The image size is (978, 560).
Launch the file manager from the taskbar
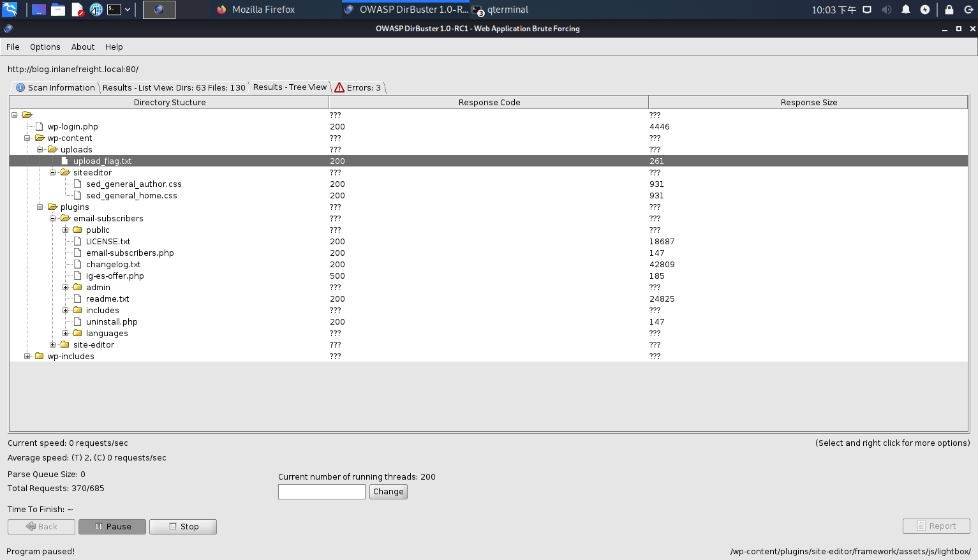point(57,9)
